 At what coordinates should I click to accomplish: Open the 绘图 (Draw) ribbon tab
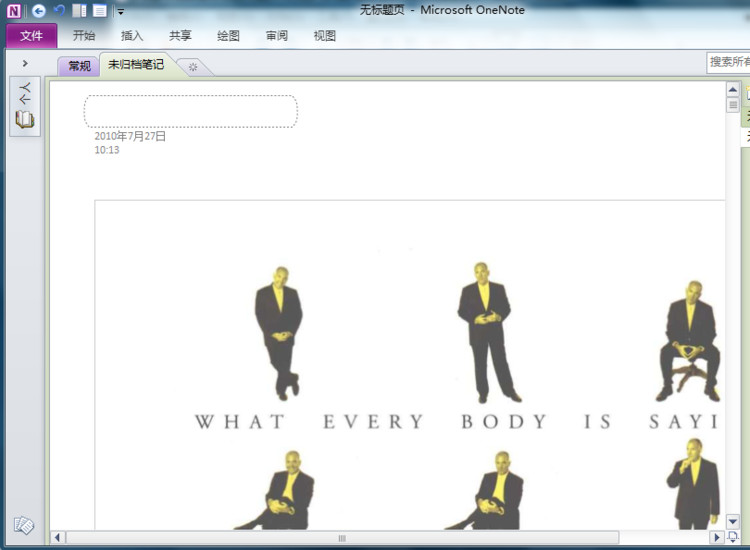coord(228,36)
